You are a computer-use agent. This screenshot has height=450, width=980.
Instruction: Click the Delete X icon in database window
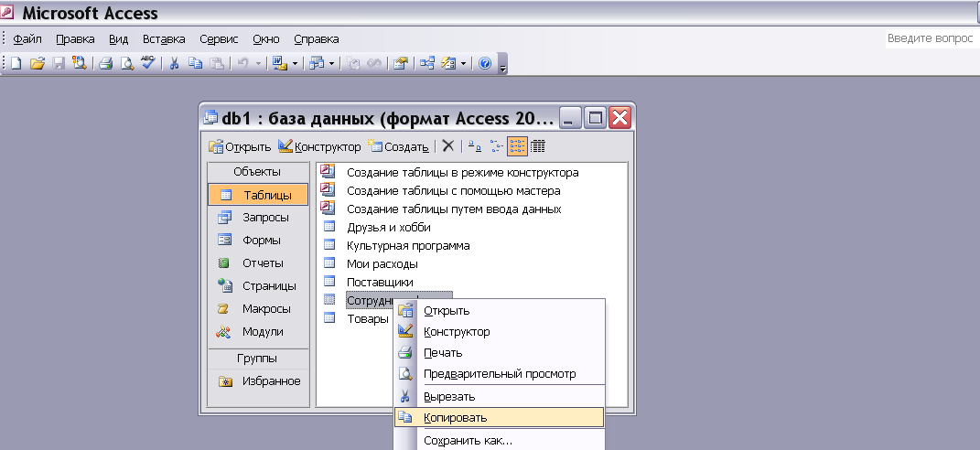pyautogui.click(x=447, y=146)
